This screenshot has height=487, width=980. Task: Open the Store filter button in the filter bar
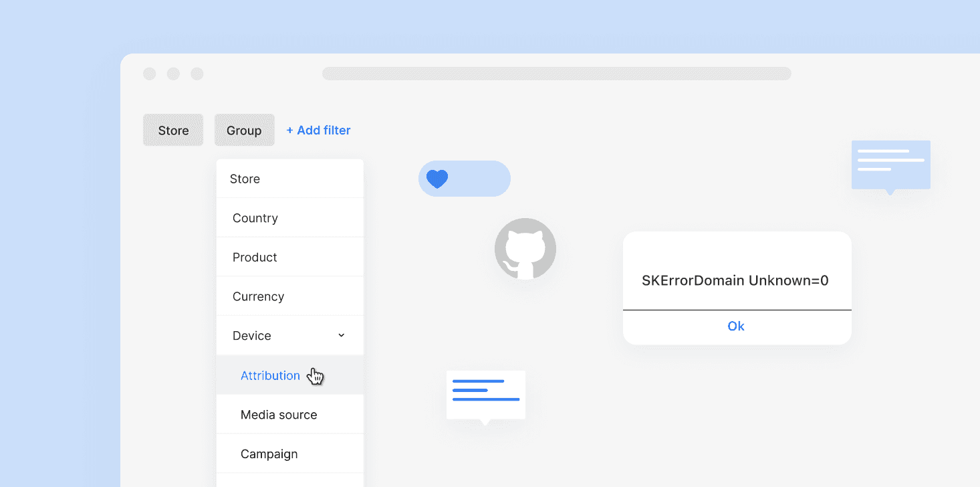click(x=173, y=130)
